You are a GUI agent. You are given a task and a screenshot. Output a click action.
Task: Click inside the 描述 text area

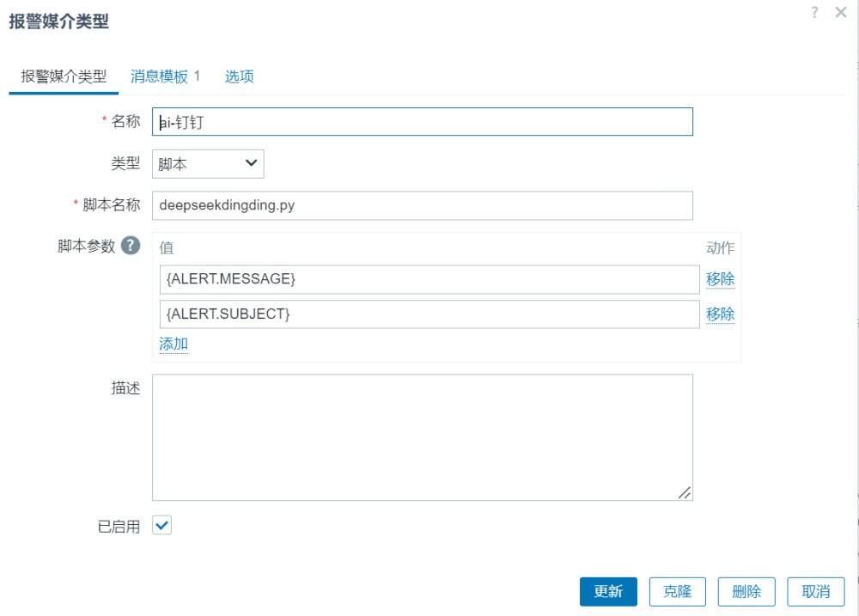click(423, 437)
